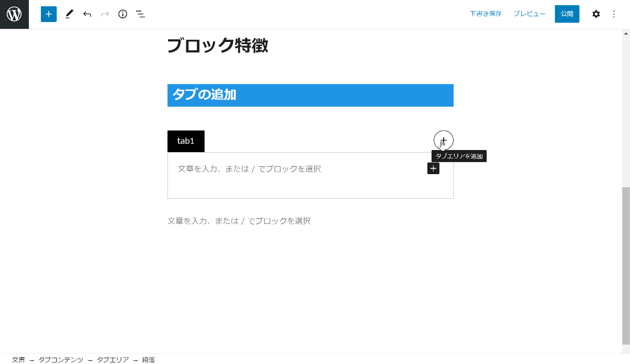Select the タブの追加 heading block
This screenshot has height=364, width=630.
(310, 95)
